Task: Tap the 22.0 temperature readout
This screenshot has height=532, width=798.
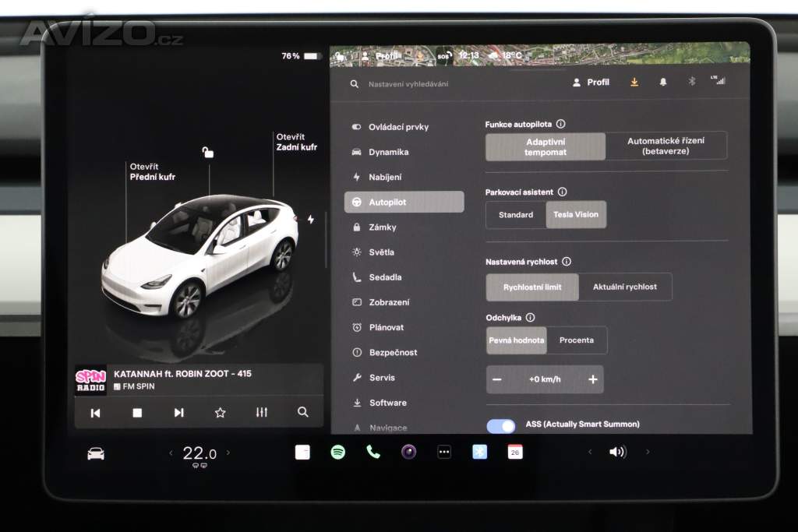Action: [199, 453]
